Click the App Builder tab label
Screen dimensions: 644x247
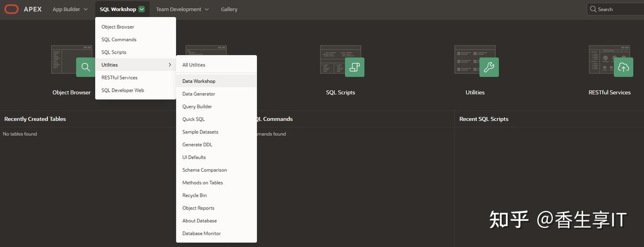(66, 9)
